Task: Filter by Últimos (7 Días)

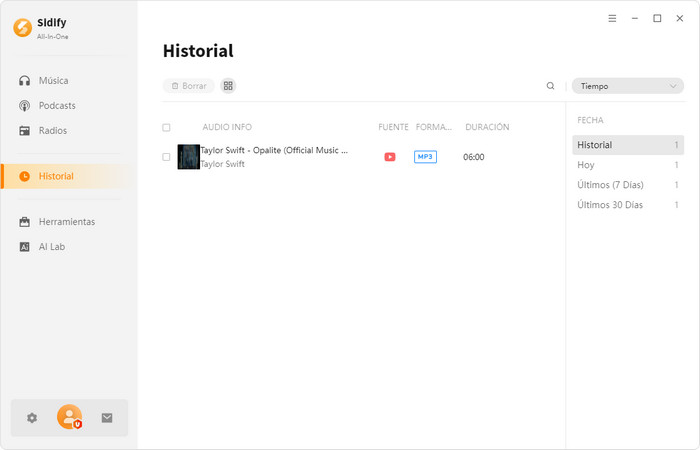Action: coord(628,185)
